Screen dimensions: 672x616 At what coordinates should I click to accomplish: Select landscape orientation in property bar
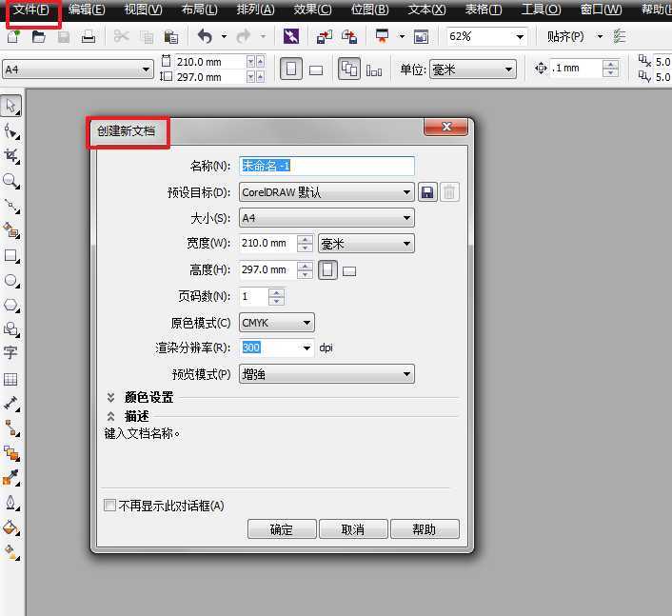[x=316, y=70]
